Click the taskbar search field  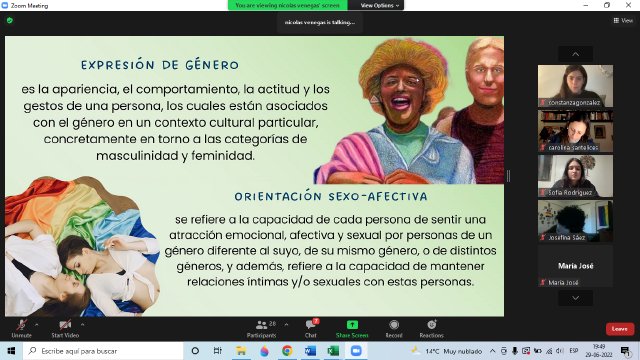coord(103,351)
